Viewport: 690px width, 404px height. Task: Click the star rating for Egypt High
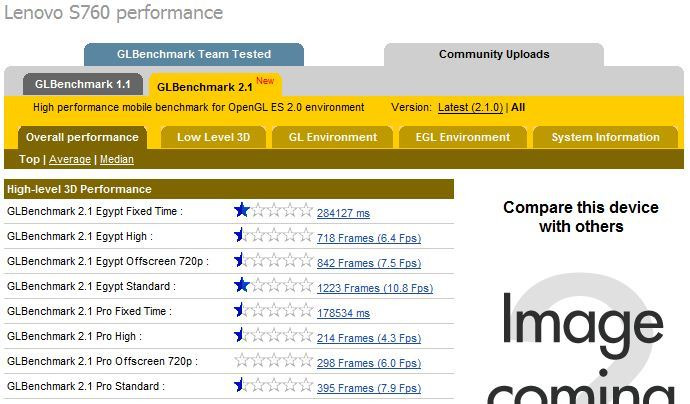point(273,235)
